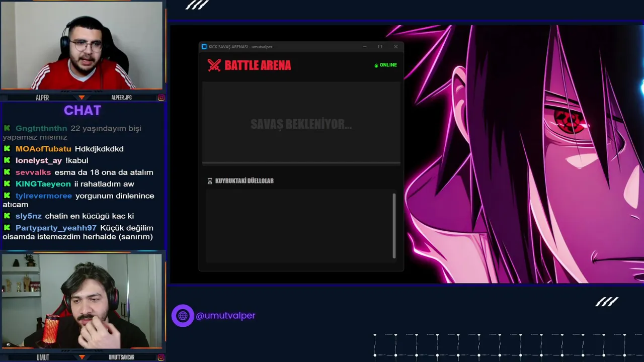Minimize the Kick Savaş Arenası window
This screenshot has width=644, height=362.
[x=365, y=47]
